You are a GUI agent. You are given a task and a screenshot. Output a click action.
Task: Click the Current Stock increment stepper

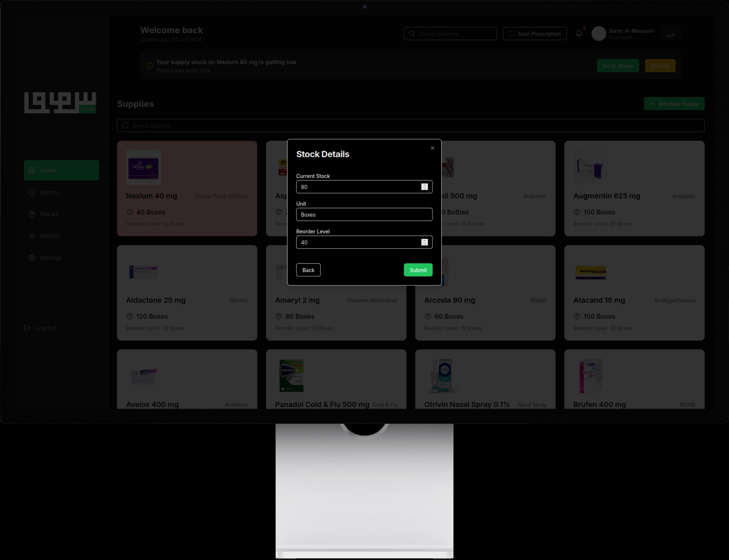click(425, 185)
